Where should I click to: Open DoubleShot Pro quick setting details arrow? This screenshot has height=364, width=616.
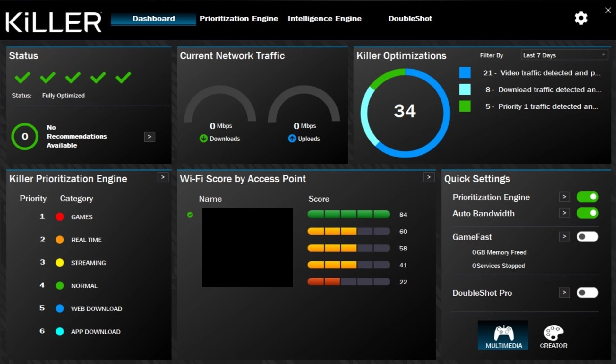tap(564, 292)
